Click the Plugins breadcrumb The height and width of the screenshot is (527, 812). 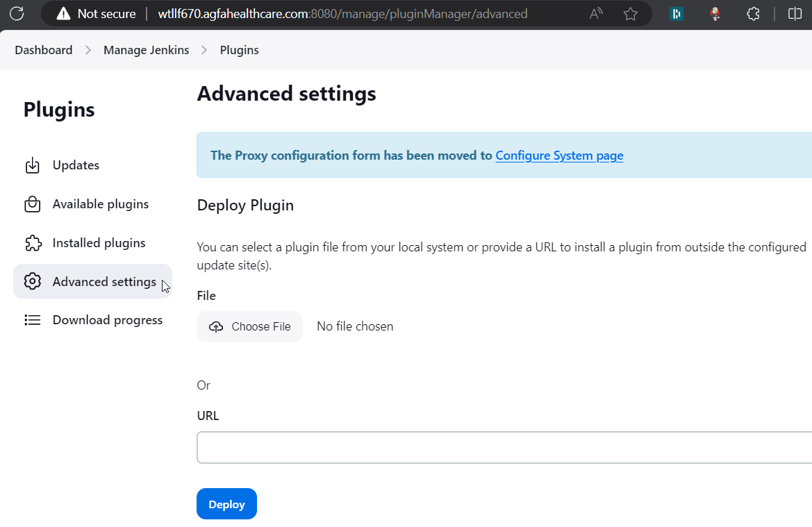click(239, 50)
